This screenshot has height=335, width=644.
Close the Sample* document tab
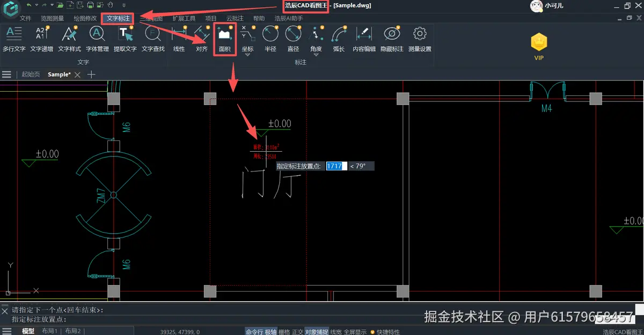77,75
